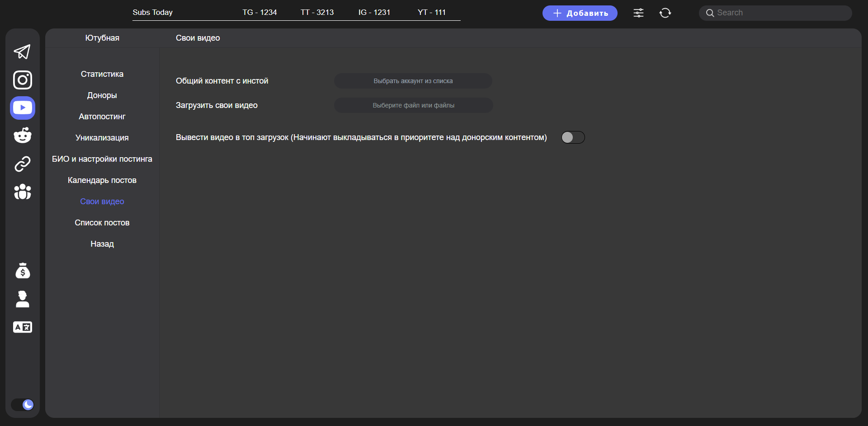868x426 pixels.
Task: Click the refresh sync icon
Action: (x=665, y=13)
